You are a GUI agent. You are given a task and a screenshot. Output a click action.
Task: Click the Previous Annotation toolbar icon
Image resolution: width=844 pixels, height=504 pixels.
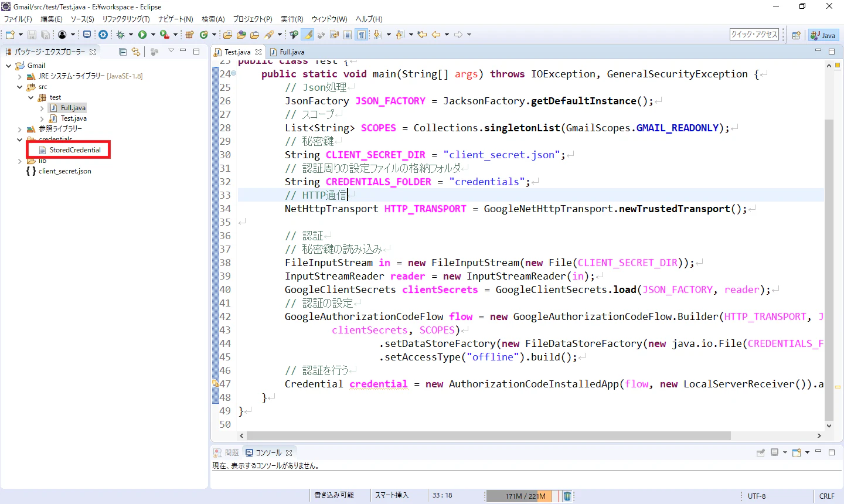point(400,35)
